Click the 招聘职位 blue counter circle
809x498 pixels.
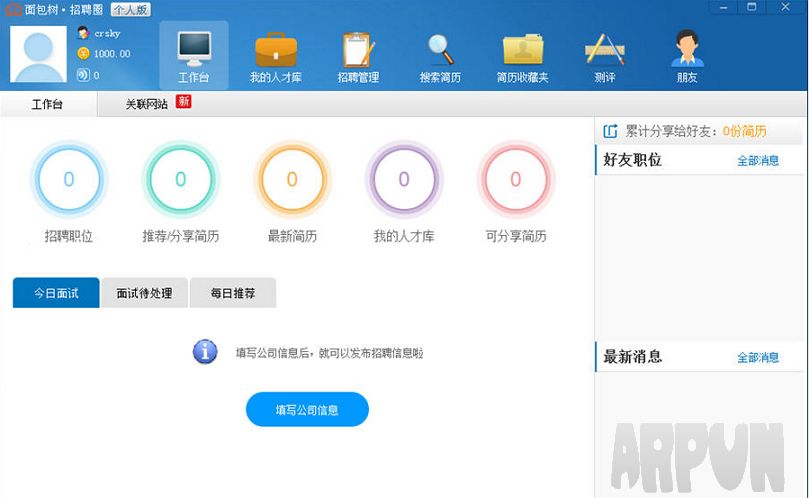click(69, 180)
